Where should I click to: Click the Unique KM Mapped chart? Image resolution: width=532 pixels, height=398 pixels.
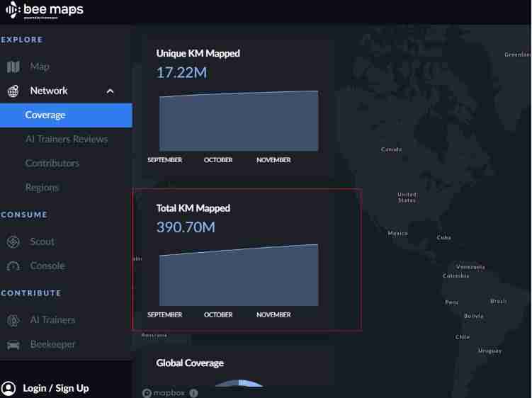pyautogui.click(x=238, y=122)
